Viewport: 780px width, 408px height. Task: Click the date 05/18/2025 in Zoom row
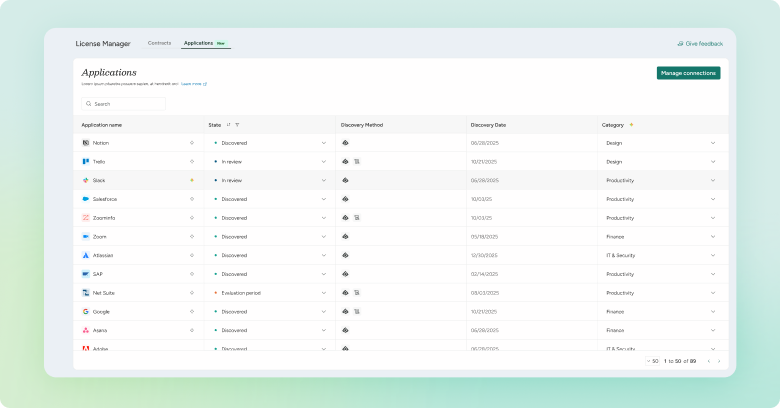(x=484, y=237)
